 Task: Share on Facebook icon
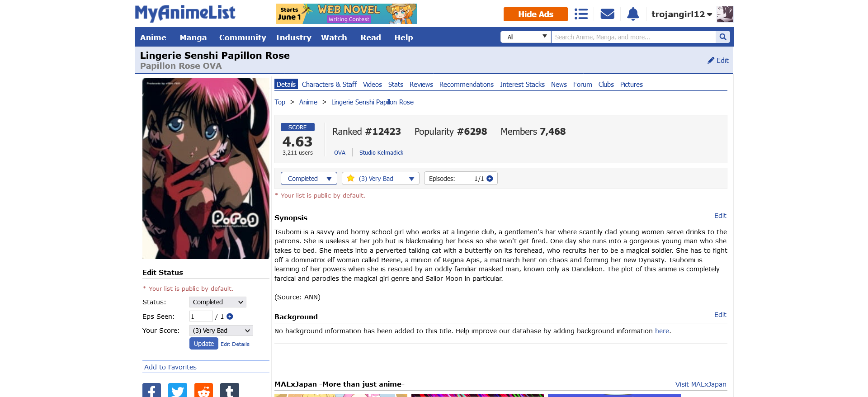pos(151,391)
